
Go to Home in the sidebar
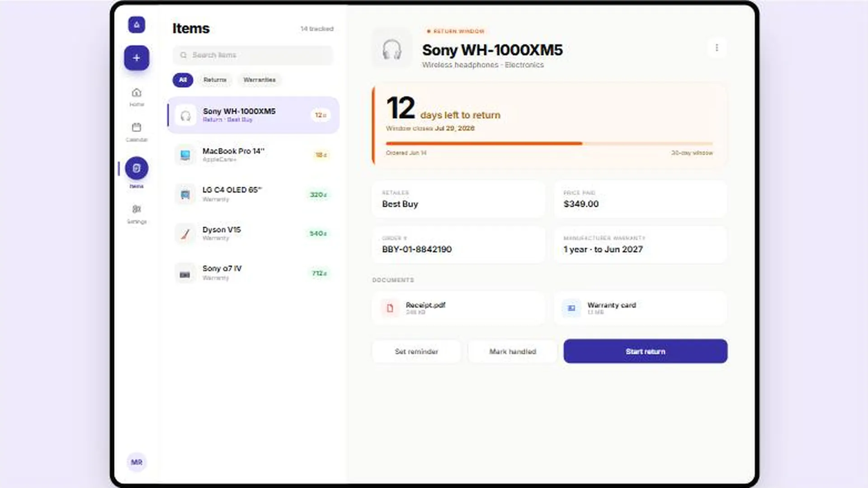coord(137,97)
